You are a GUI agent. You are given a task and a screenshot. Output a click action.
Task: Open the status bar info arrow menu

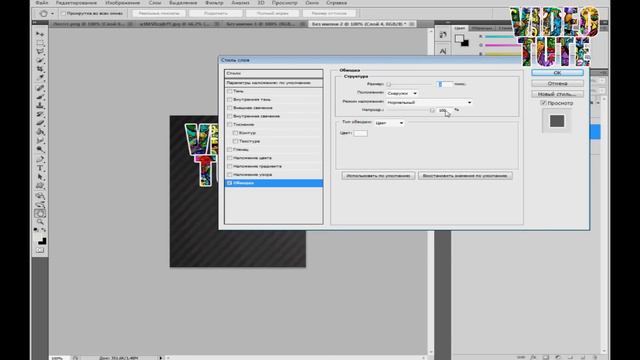coord(161,358)
